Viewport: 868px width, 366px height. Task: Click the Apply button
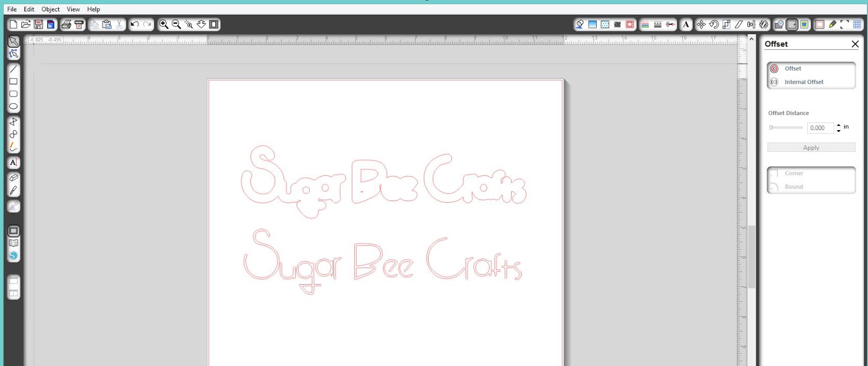pyautogui.click(x=811, y=147)
